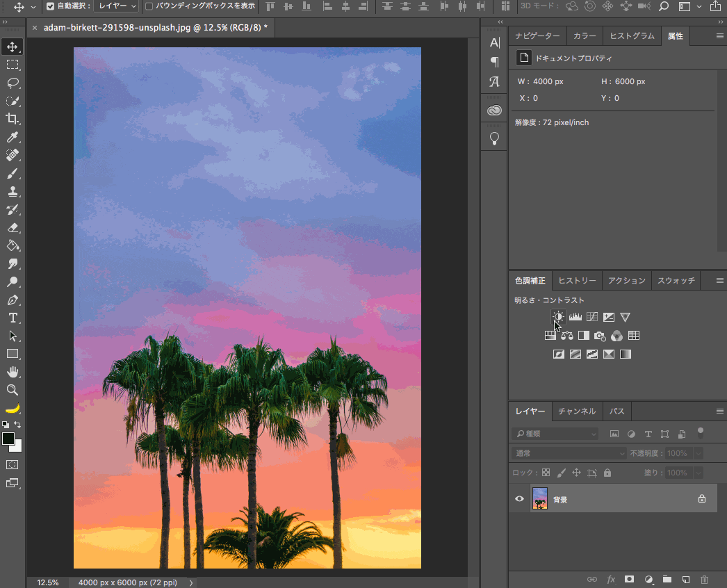Select the Paint Bucket tool
Screen dimensions: 727x588
(x=13, y=246)
